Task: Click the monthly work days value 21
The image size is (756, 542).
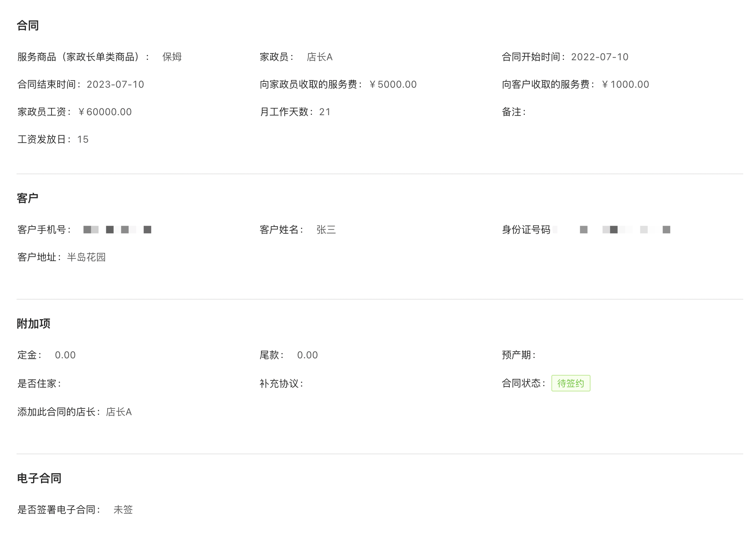Action: (x=325, y=112)
